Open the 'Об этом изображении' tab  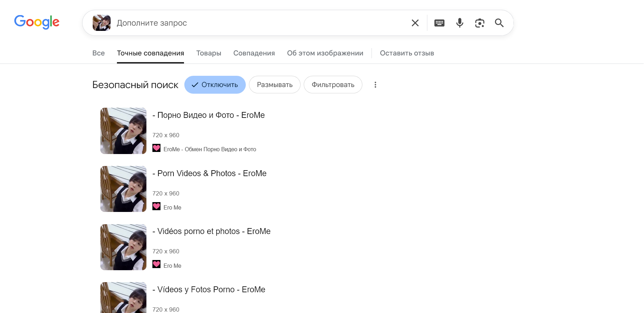[x=325, y=53]
